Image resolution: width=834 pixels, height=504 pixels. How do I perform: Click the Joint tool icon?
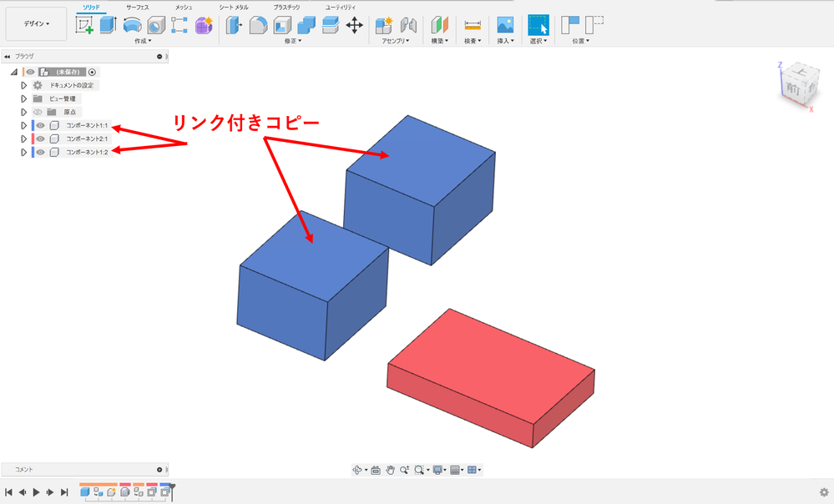pyautogui.click(x=408, y=25)
